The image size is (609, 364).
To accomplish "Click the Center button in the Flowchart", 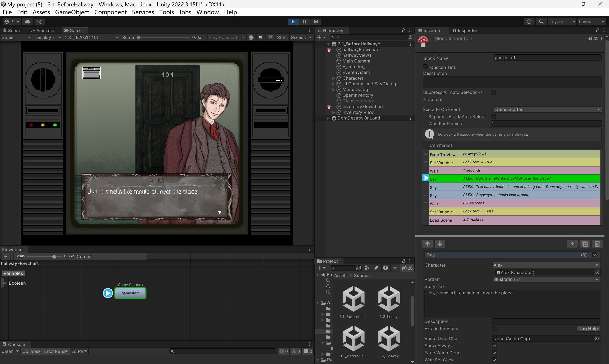I will click(83, 256).
